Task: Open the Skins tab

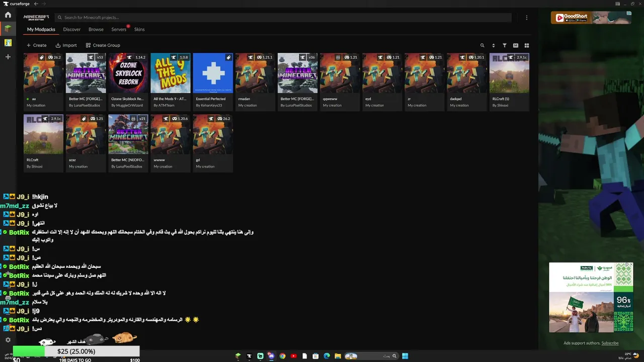Action: click(x=139, y=29)
